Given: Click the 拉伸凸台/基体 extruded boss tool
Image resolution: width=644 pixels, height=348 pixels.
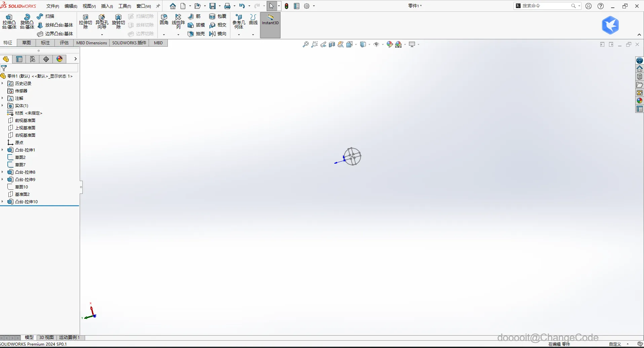Looking at the screenshot, I should coord(9,22).
